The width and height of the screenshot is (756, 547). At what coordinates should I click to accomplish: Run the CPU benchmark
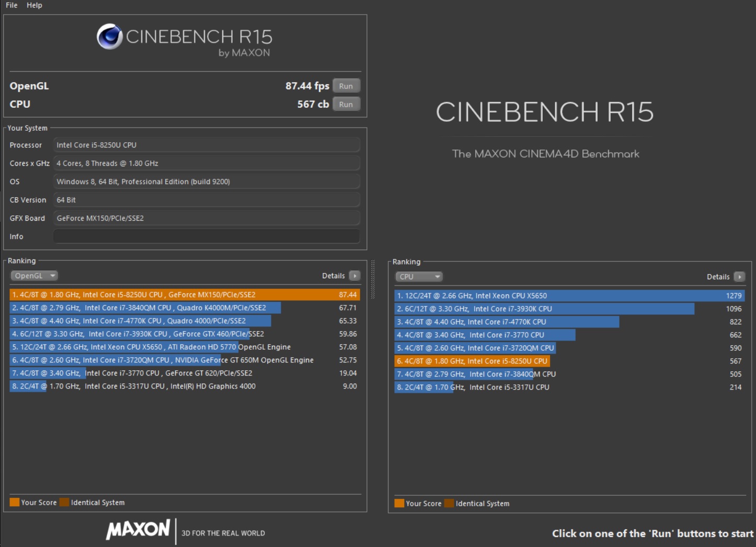pyautogui.click(x=346, y=104)
